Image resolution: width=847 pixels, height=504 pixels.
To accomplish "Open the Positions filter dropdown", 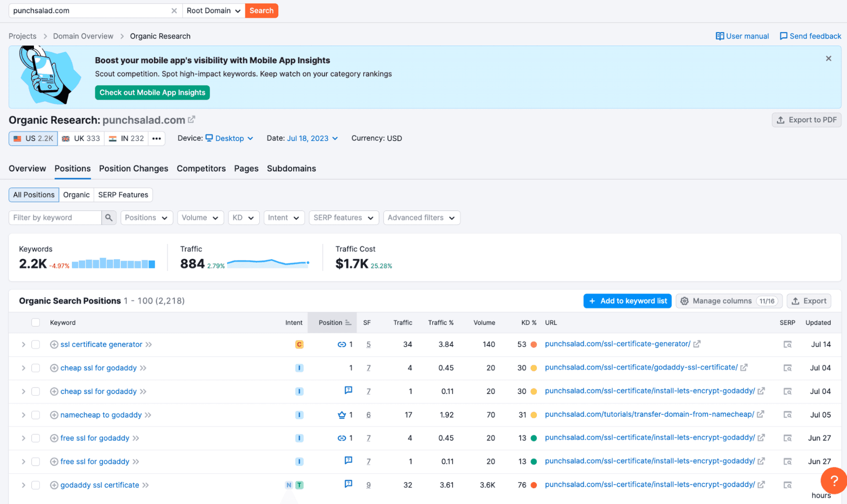I will 146,217.
